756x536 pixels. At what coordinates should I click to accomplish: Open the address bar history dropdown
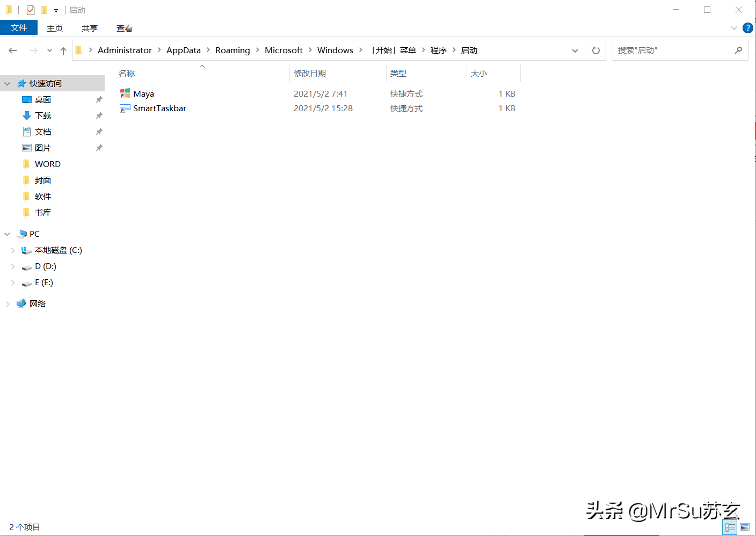click(575, 50)
